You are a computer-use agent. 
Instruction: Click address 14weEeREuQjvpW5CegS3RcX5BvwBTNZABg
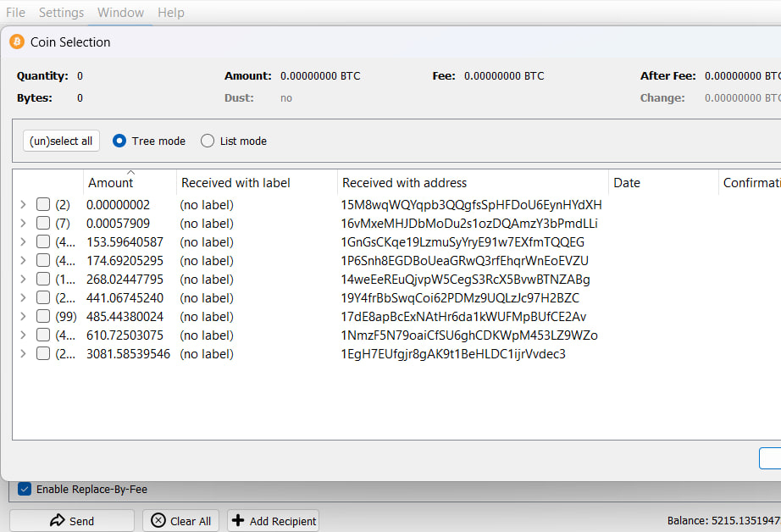pos(466,280)
